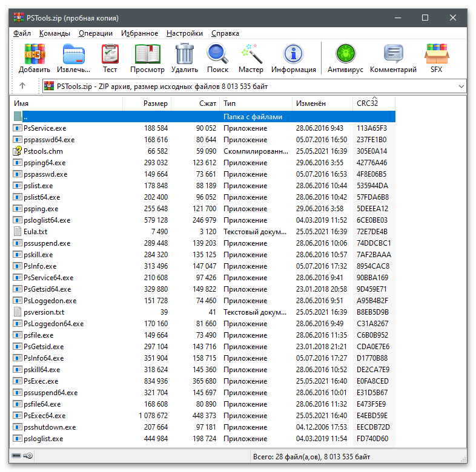The height and width of the screenshot is (472, 476).
Task: Open the Избранное menu
Action: coord(140,33)
